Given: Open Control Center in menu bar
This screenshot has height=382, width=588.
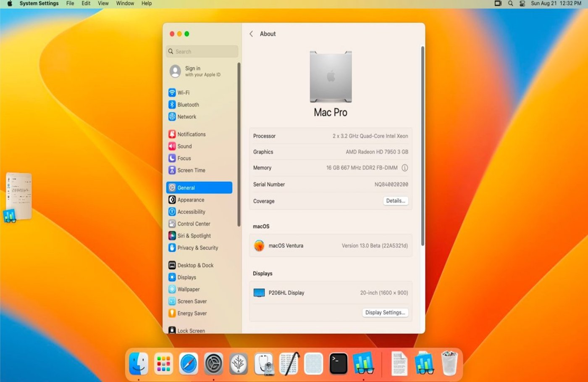Looking at the screenshot, I should tap(522, 3).
